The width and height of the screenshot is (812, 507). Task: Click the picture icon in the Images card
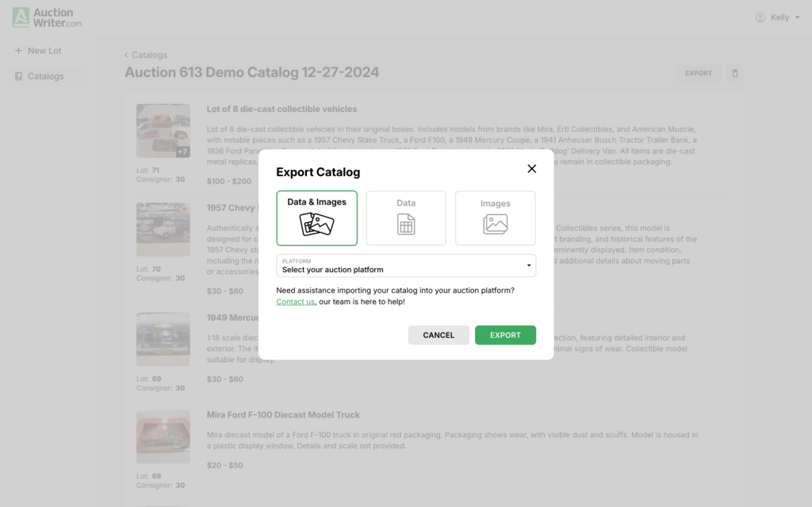click(495, 225)
